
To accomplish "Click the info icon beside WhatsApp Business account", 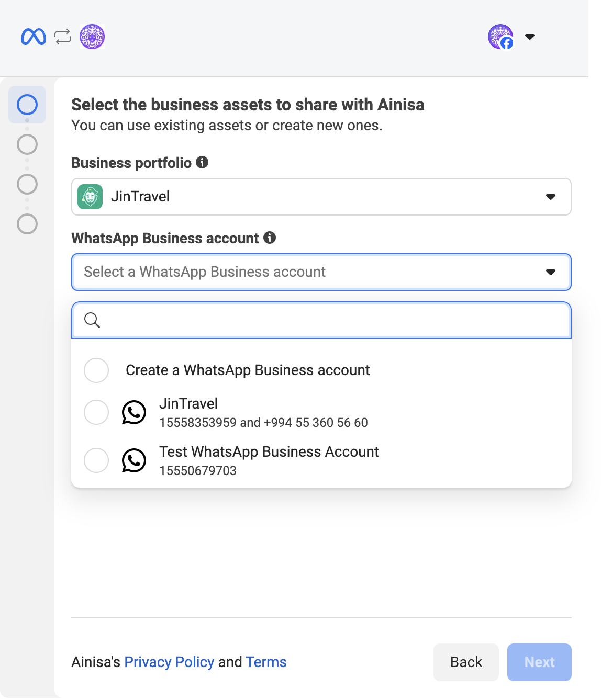I will (269, 238).
